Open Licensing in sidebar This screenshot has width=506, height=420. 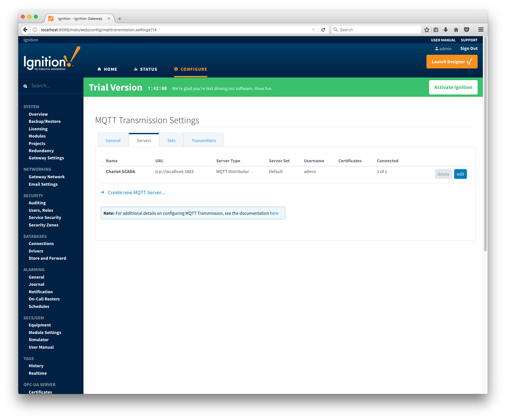click(38, 129)
